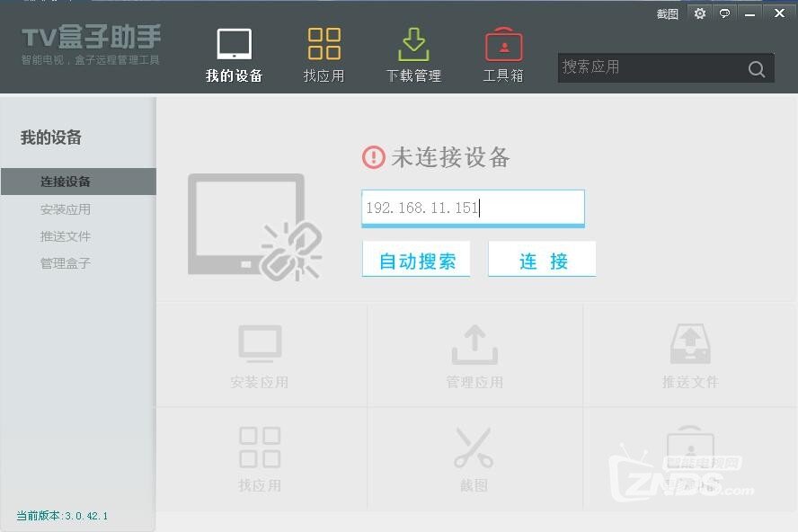Click the 管理应用 upload tile
This screenshot has width=798, height=532.
[x=474, y=357]
